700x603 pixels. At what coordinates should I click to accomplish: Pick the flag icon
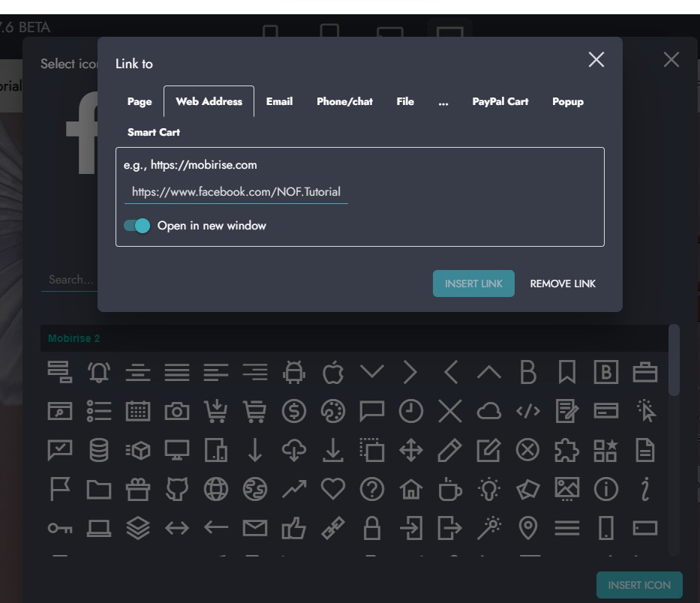click(60, 489)
